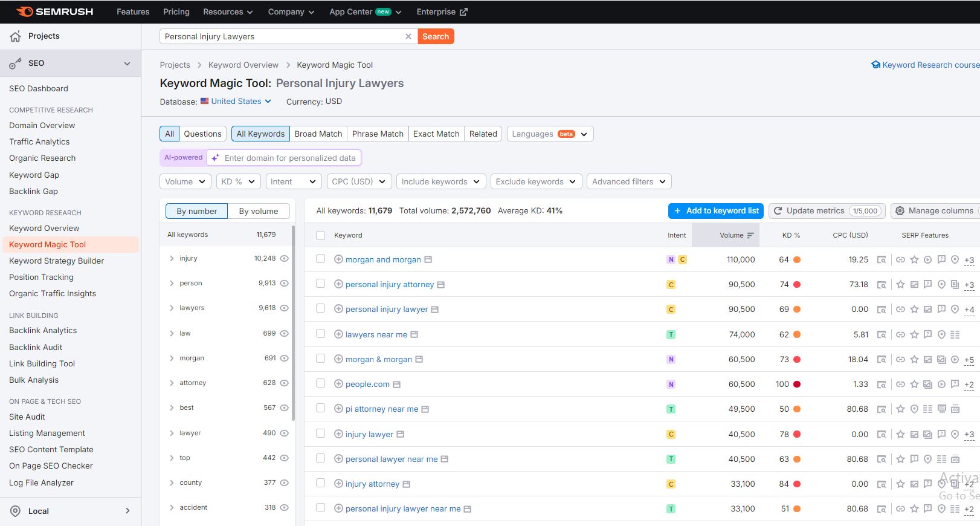Click the Local pin icon in sidebar
Image resolution: width=980 pixels, height=526 pixels.
tap(16, 511)
